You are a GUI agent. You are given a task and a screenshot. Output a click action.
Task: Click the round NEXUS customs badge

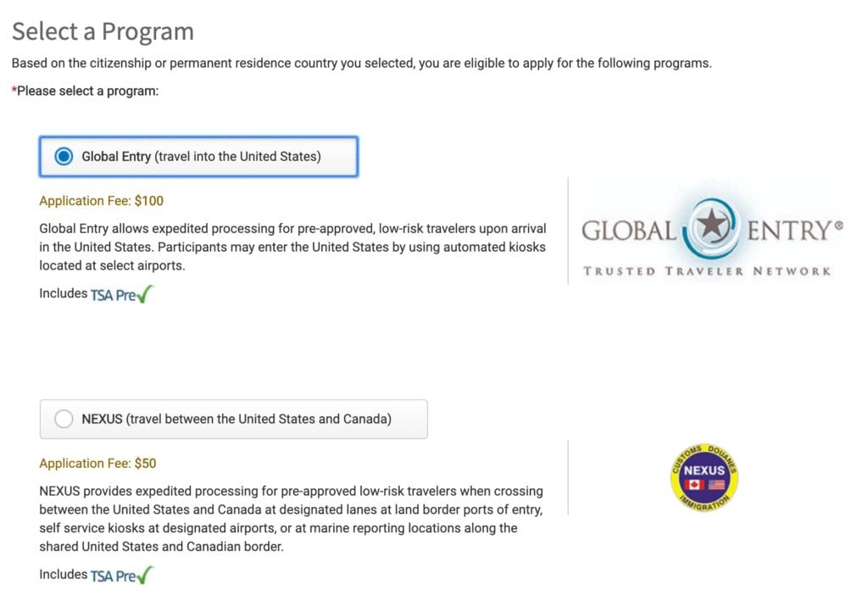click(x=704, y=476)
